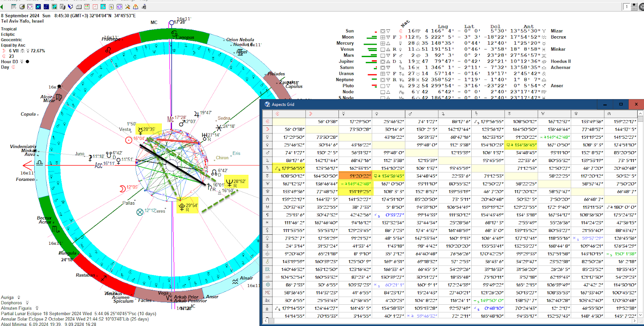Viewport: 644px width, 326px height.
Task: Toggle the square box in Mercury row
Action: 383,43
